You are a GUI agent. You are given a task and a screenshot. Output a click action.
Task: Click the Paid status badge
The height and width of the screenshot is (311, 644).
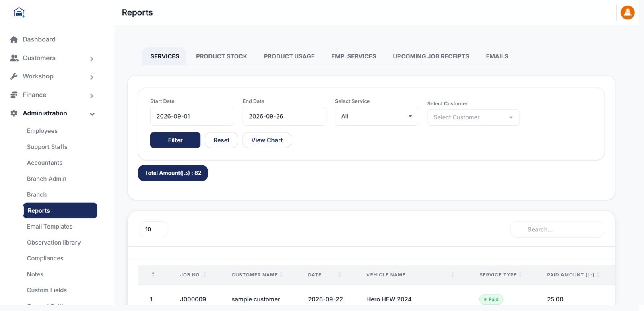tap(491, 299)
